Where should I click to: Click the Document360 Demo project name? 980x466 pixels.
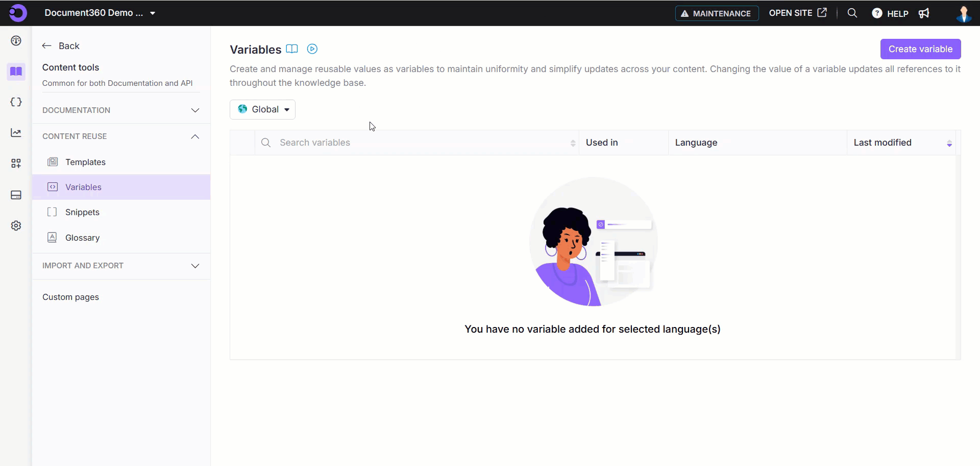tap(93, 13)
